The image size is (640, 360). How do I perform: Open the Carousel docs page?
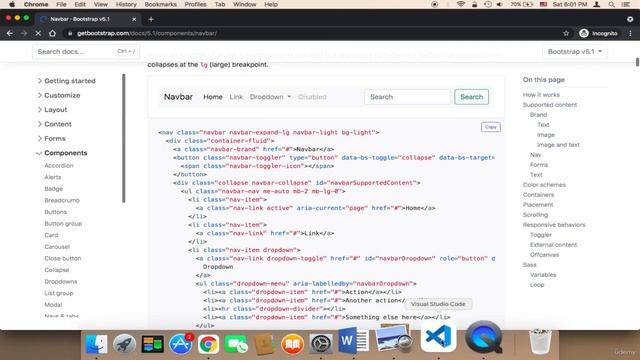click(x=57, y=247)
